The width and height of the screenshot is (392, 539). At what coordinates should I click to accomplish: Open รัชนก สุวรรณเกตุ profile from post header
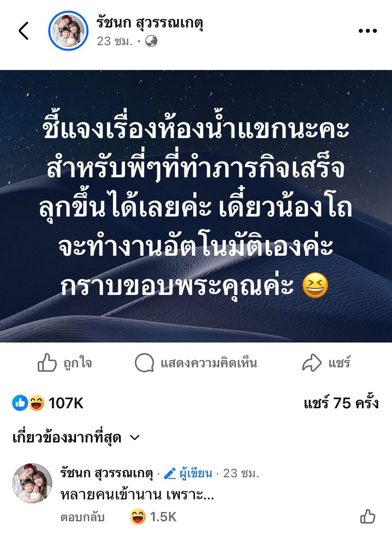coord(150,23)
